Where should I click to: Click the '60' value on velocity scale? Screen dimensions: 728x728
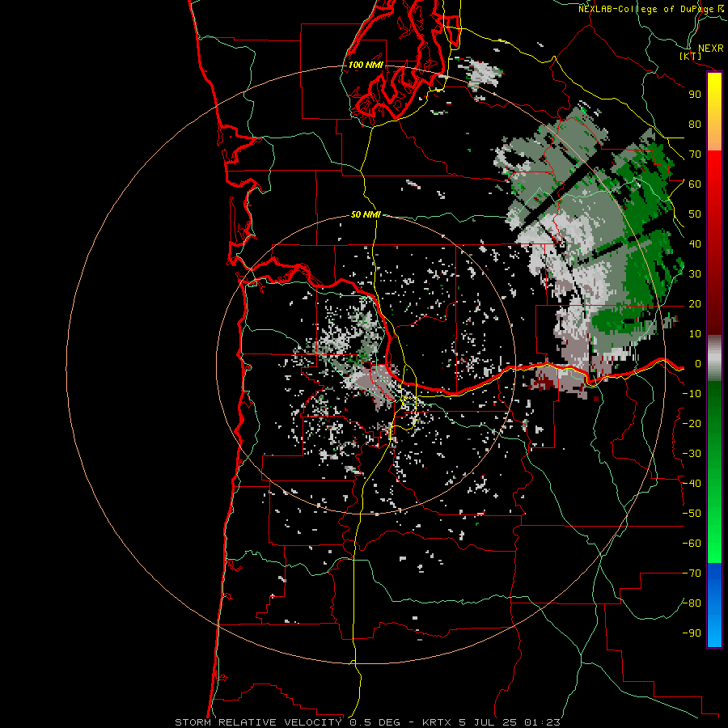(695, 184)
